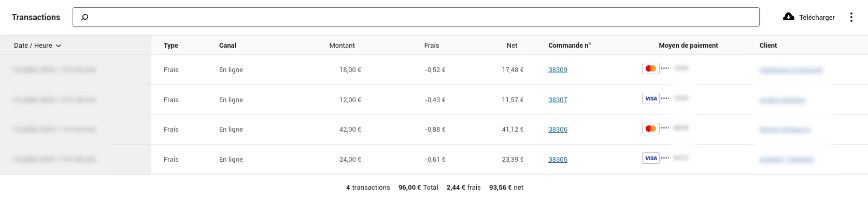This screenshot has height=199, width=868.
Task: Open the three-dot more options menu
Action: [851, 17]
